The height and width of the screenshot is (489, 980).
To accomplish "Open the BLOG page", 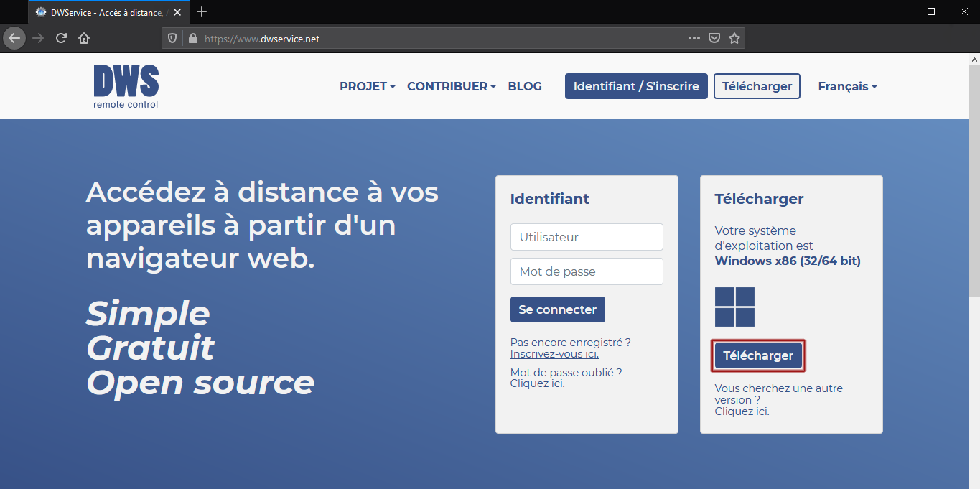I will click(x=524, y=87).
